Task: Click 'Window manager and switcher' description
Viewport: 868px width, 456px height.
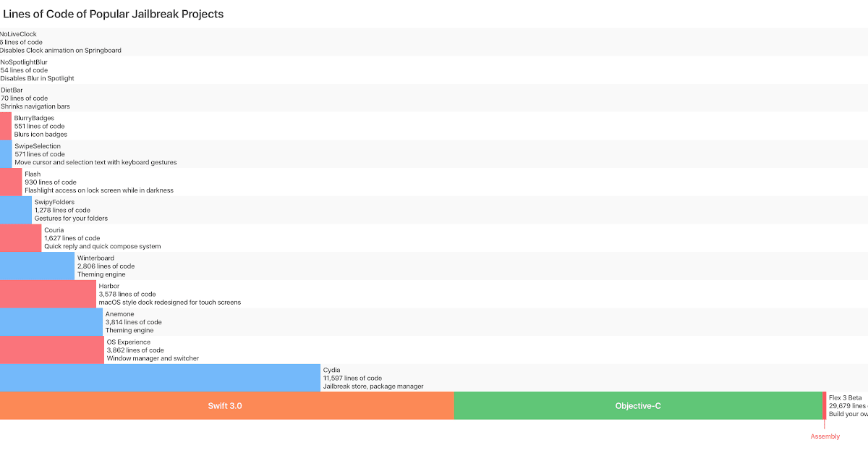Action: point(153,358)
